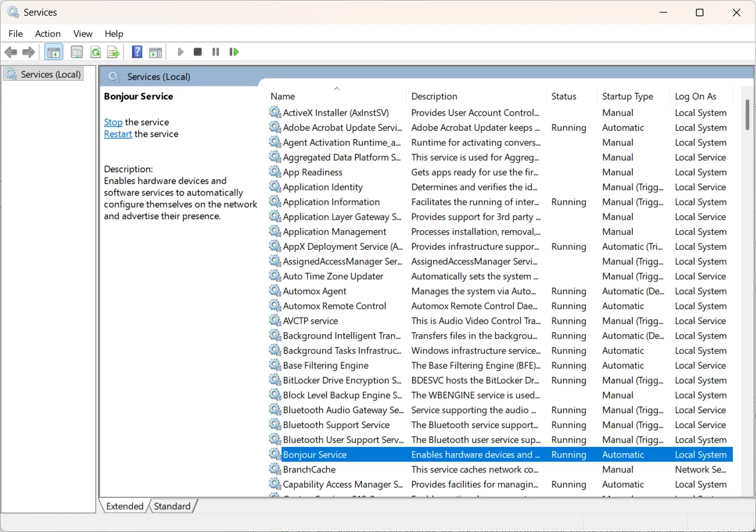Sort by the Startup Type column header
Screen dimensions: 756x532
(x=633, y=96)
